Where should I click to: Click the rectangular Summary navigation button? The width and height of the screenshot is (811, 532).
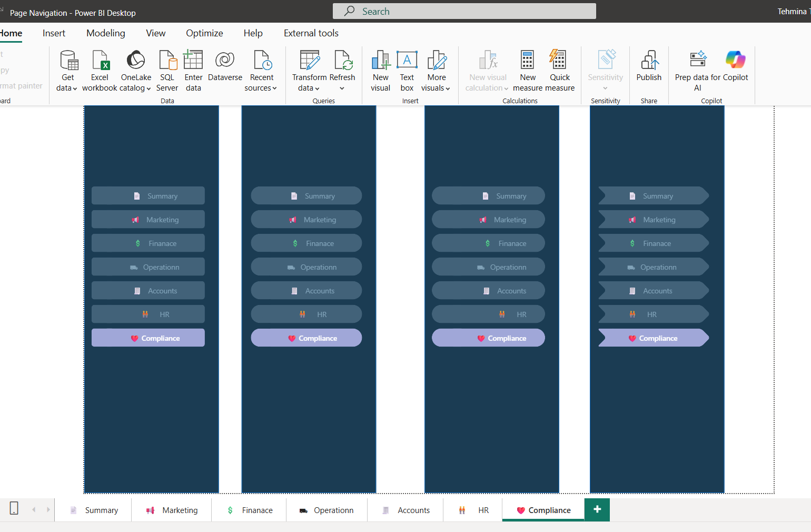148,196
